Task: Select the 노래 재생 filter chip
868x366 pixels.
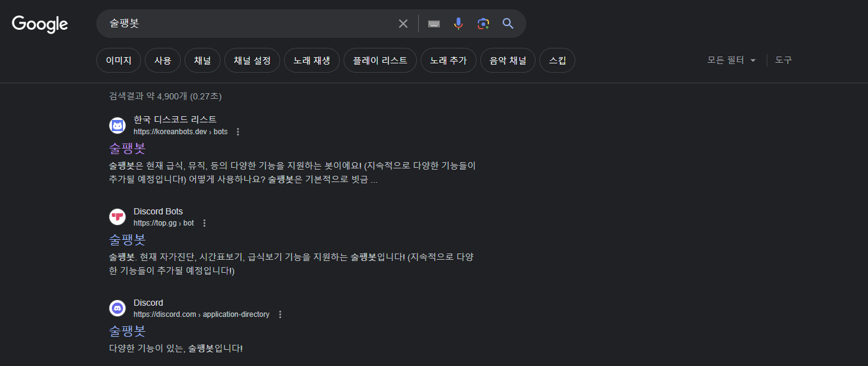Action: pos(312,60)
